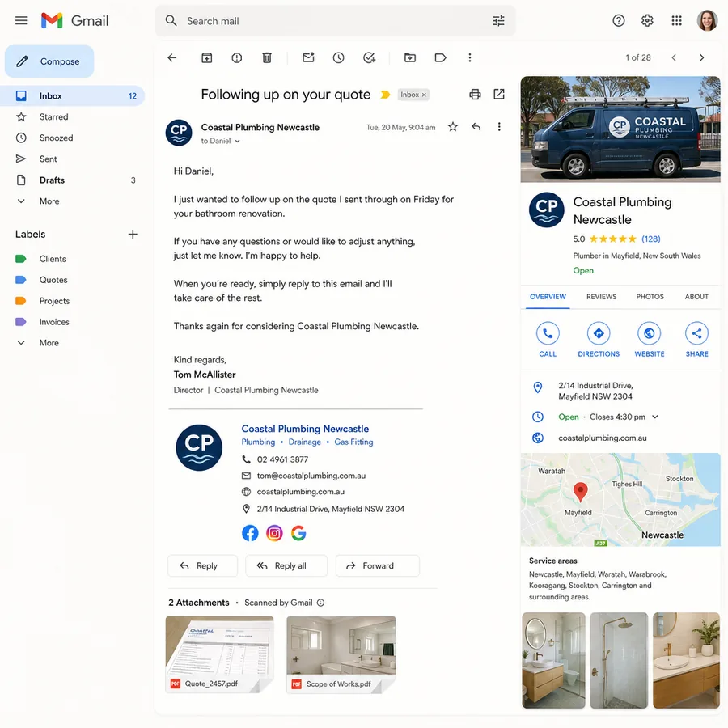This screenshot has width=728, height=728.
Task: Click the back arrow to return to inbox
Action: point(172,57)
